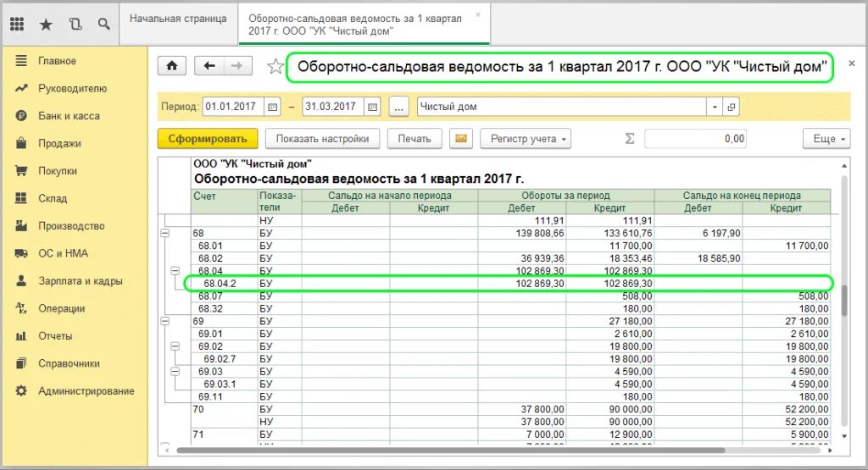
Task: Click the sum value field 0,00
Action: coord(695,139)
